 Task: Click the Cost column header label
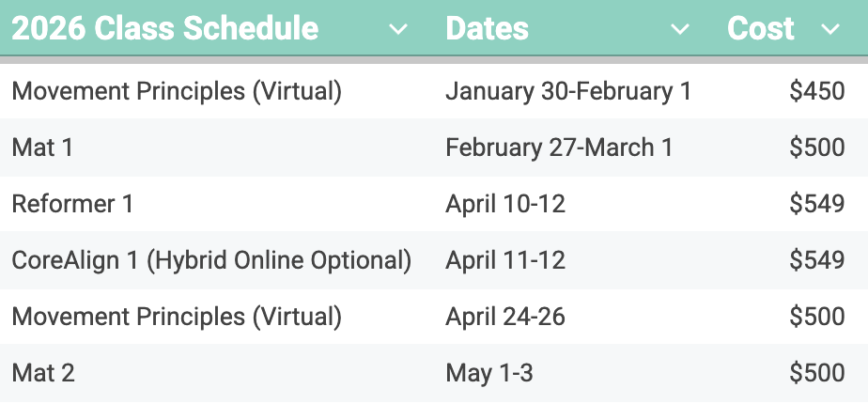tap(761, 28)
